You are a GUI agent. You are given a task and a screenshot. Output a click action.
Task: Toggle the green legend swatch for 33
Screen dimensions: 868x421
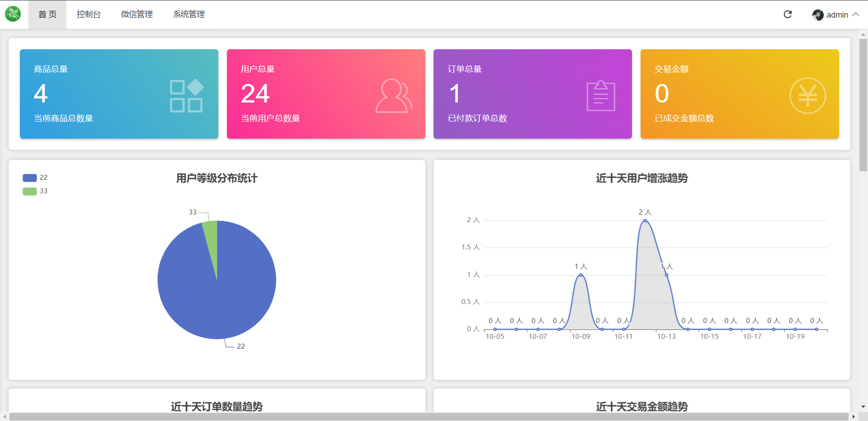[30, 192]
